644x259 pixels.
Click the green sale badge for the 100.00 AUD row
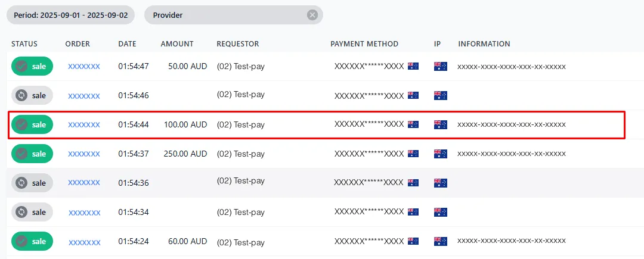pyautogui.click(x=32, y=124)
